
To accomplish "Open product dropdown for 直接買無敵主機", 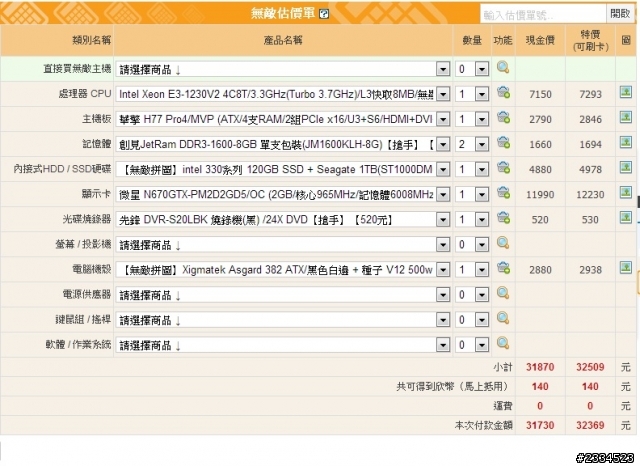I will (x=283, y=69).
